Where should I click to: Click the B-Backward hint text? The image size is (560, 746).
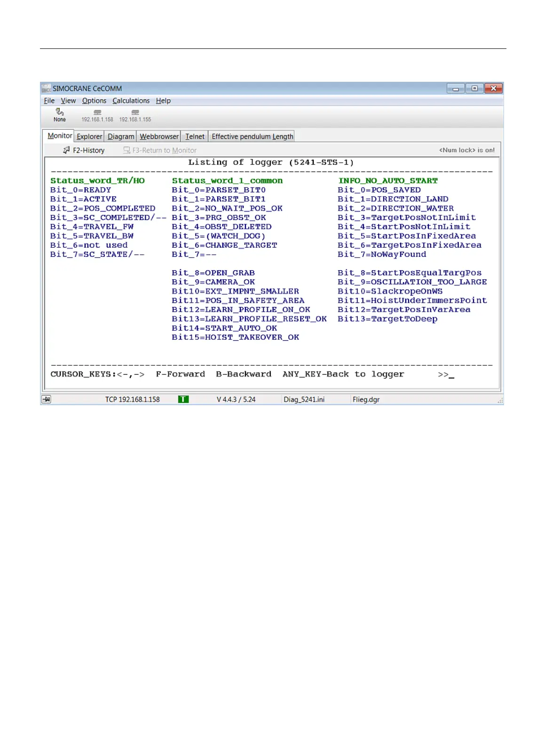(244, 374)
